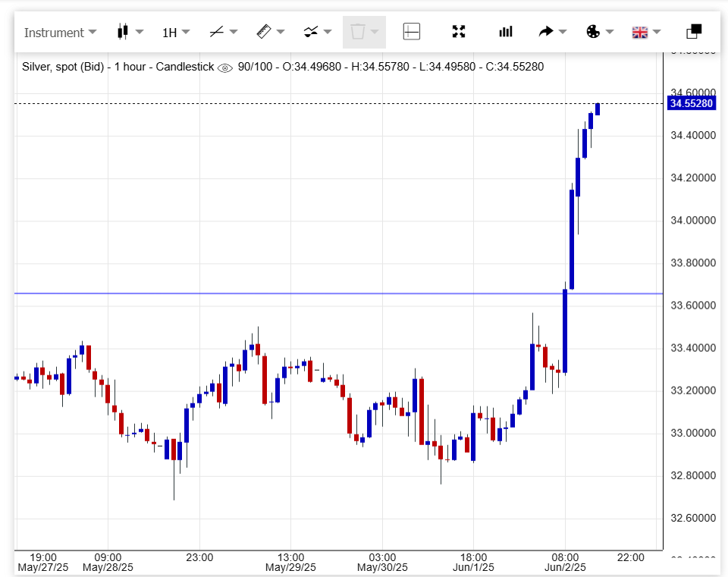Select the line drawing tool icon
The width and height of the screenshot is (728, 577).
click(216, 32)
